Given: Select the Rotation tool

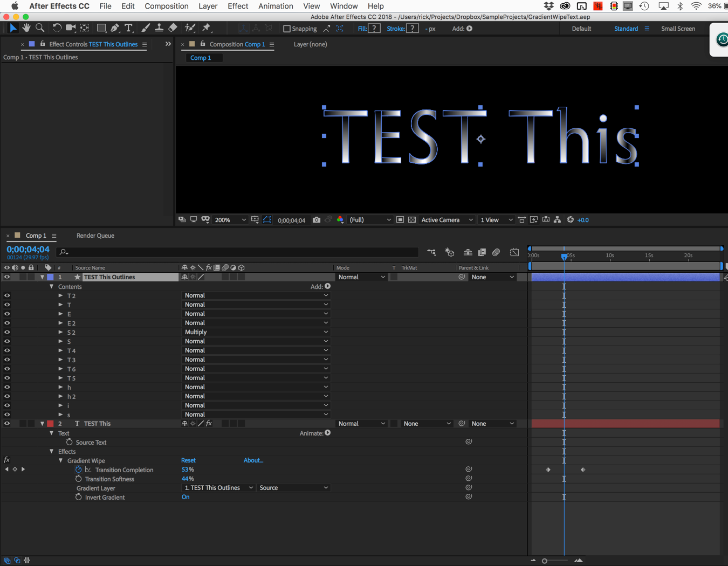Looking at the screenshot, I should pyautogui.click(x=57, y=28).
